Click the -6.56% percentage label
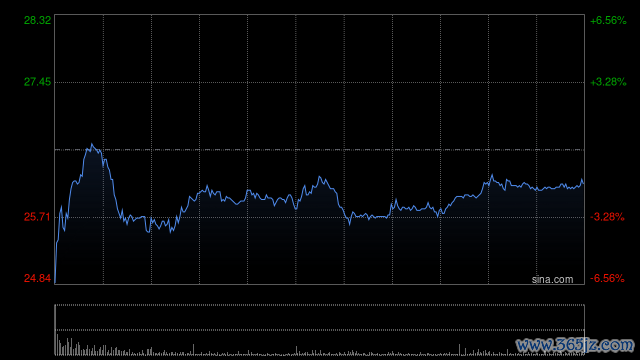The height and width of the screenshot is (360, 640). [607, 278]
